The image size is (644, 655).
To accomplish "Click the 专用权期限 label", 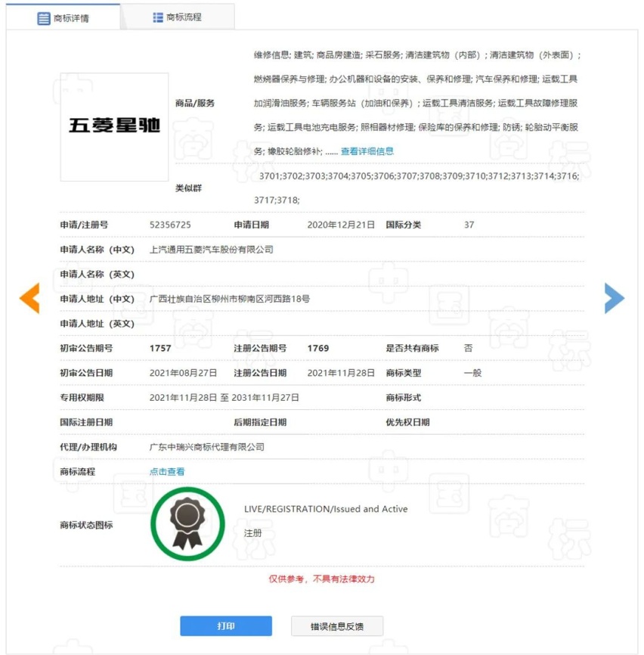I will click(82, 397).
